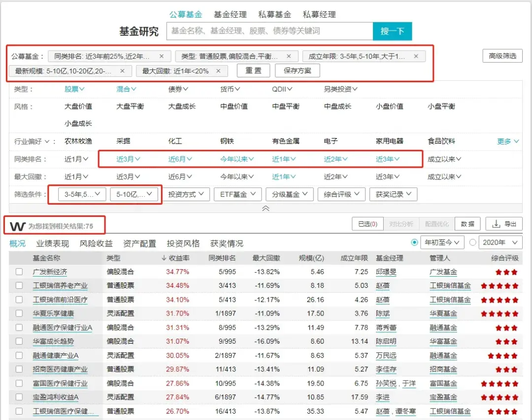Remove the 最新规模 filter tag
Image resolution: width=532 pixels, height=420 pixels.
click(123, 71)
